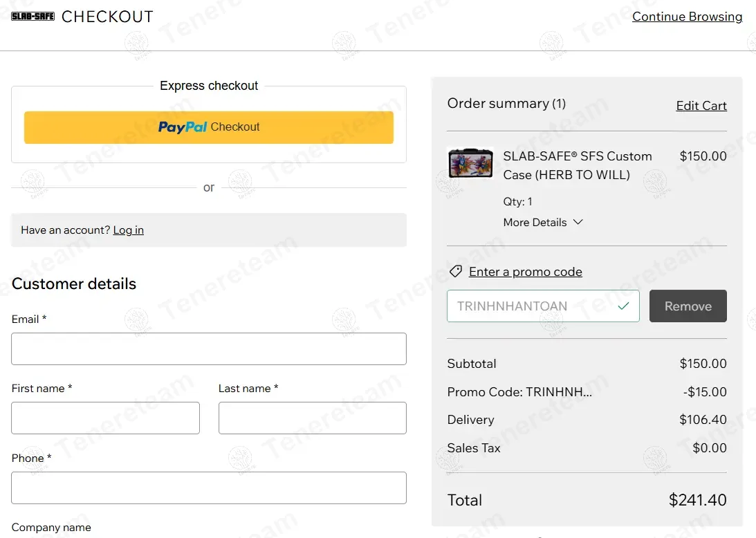
Task: Click the Edit Cart link
Action: pyautogui.click(x=701, y=106)
